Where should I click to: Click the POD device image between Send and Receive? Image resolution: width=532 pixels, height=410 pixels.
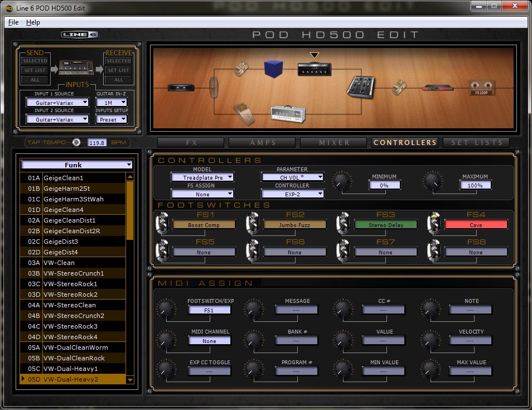[76, 67]
